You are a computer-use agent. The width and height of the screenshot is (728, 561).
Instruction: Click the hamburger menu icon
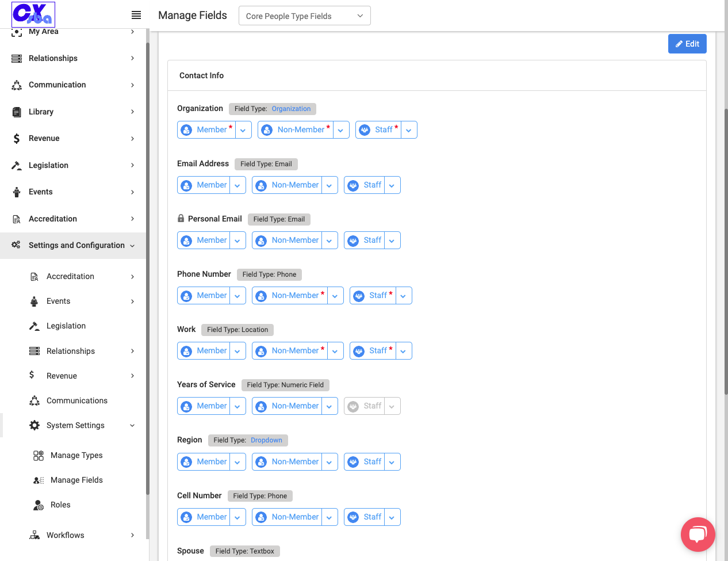point(136,15)
